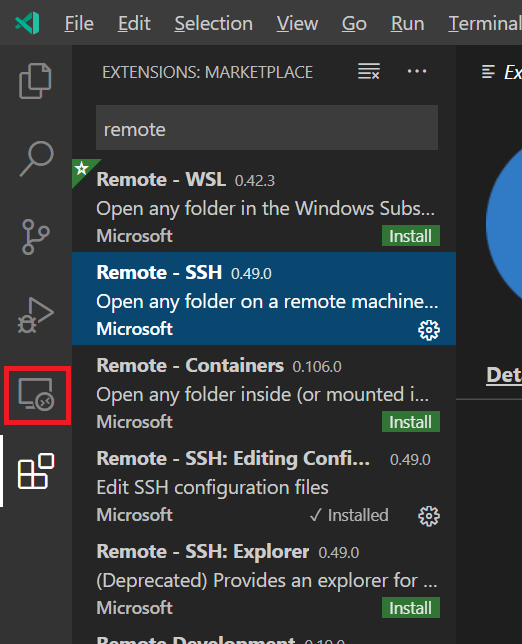Open the Go menu
Viewport: 522px width, 644px height.
tap(354, 23)
